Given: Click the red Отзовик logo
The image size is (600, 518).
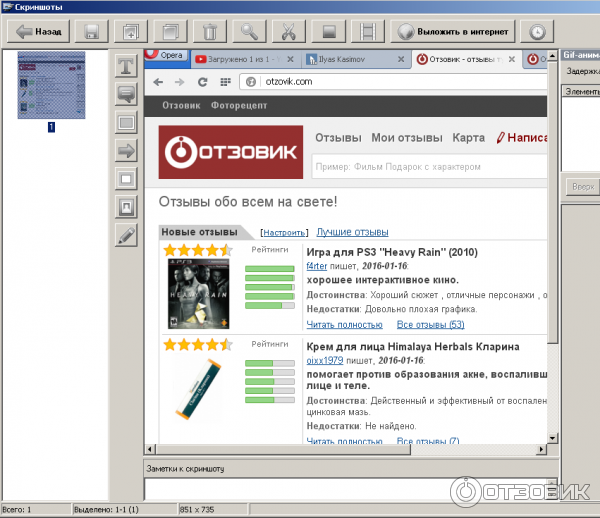Looking at the screenshot, I should click(x=231, y=152).
